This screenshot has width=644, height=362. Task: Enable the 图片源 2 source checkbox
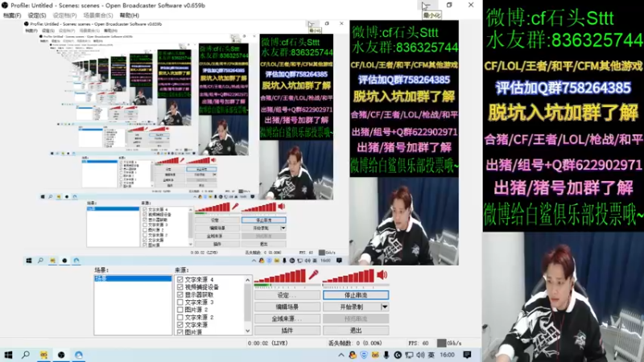(x=180, y=310)
